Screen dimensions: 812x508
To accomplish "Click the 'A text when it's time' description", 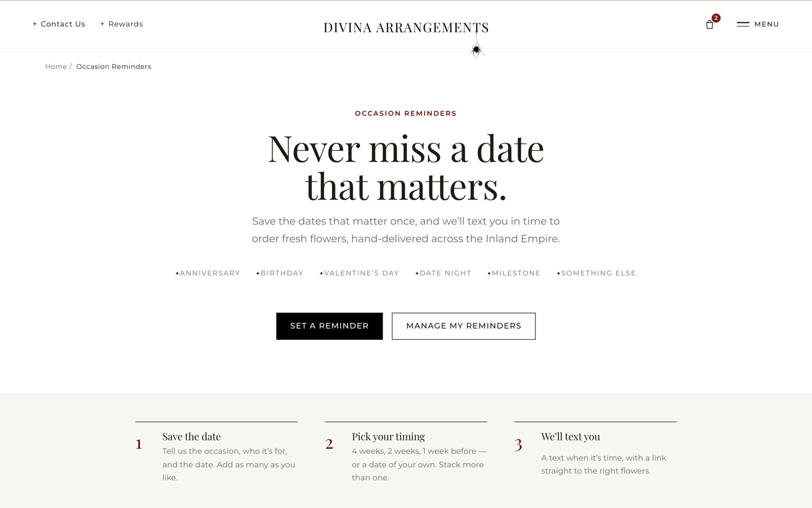I will 603,464.
